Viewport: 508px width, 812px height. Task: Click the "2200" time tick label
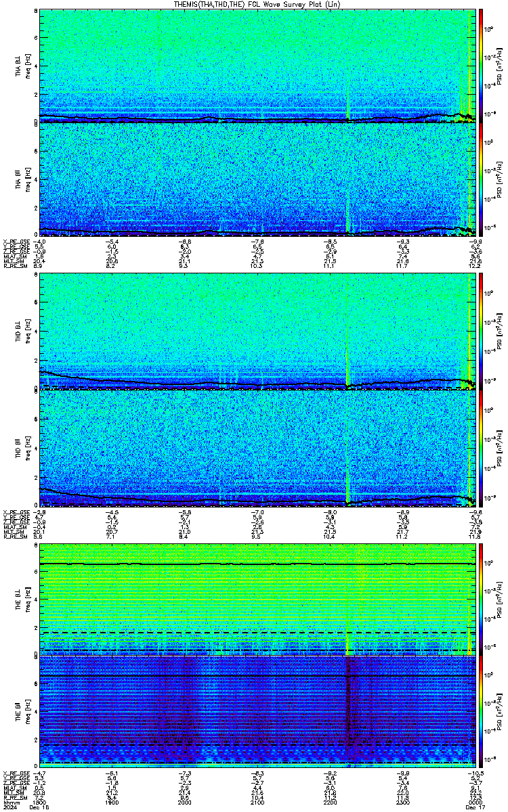coord(330,802)
